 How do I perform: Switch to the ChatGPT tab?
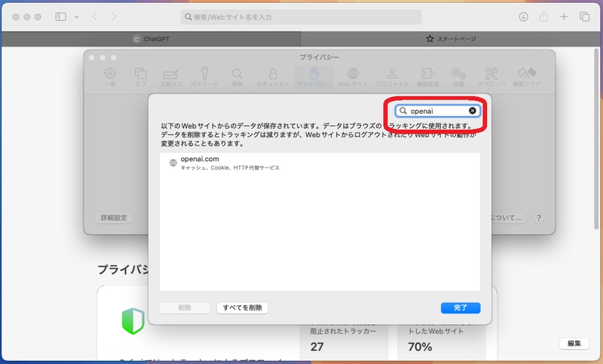point(152,39)
